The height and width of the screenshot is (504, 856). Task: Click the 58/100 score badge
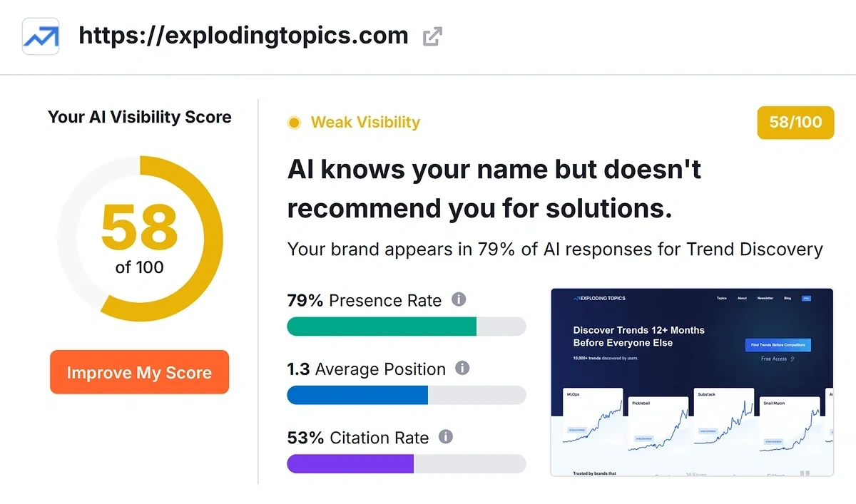point(795,122)
